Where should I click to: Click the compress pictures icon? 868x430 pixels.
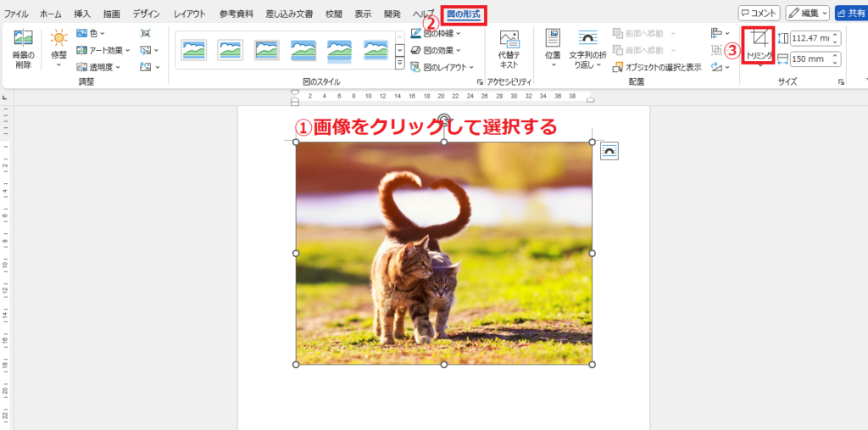(x=146, y=33)
